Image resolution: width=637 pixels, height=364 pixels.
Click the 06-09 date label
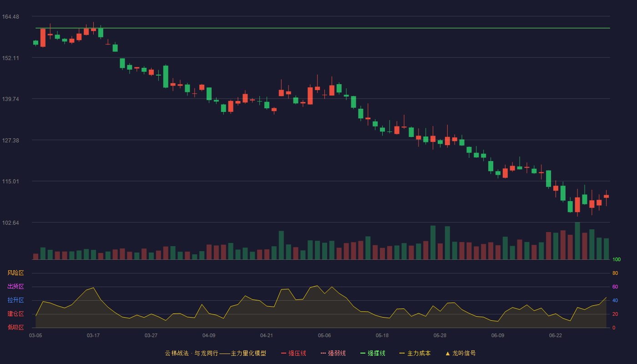click(x=498, y=335)
